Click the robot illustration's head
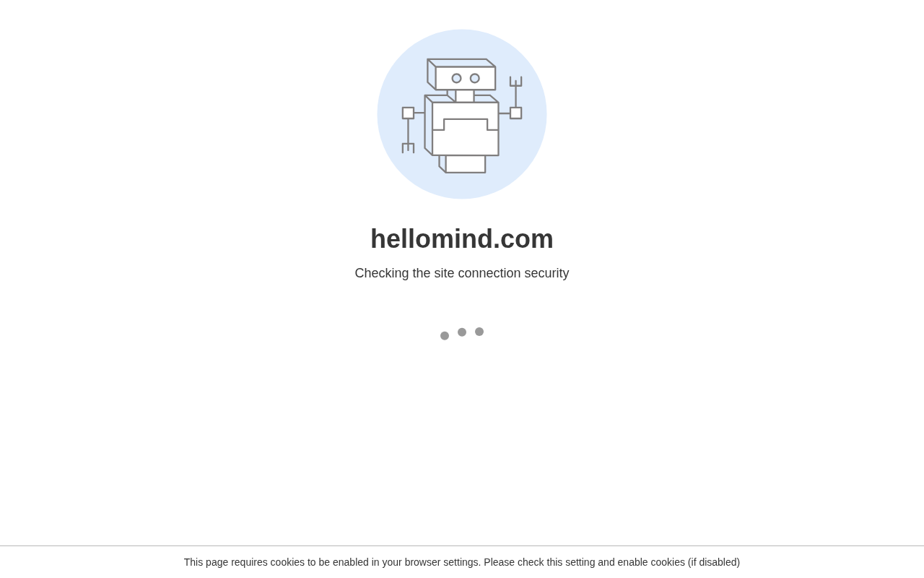Screen dimensions: 924x578 click(462, 74)
